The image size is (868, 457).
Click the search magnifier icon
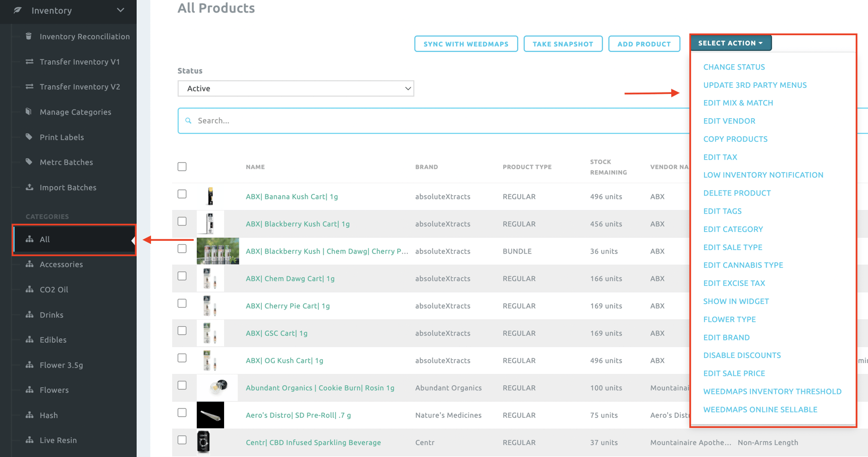point(188,120)
